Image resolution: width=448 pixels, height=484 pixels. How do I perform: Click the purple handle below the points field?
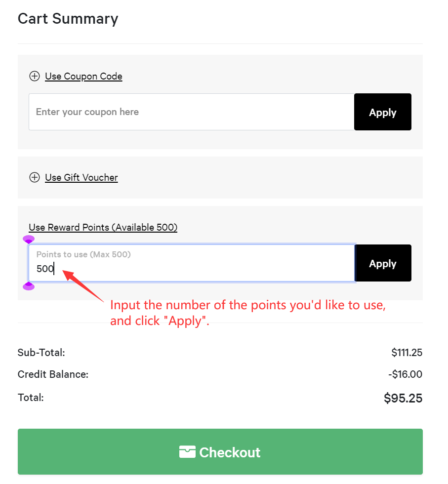point(29,286)
